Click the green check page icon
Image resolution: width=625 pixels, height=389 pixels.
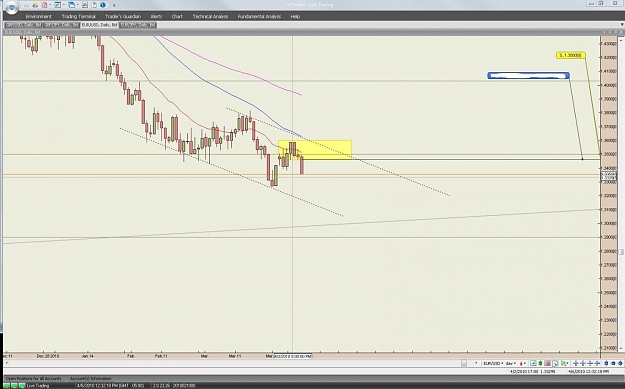click(555, 363)
